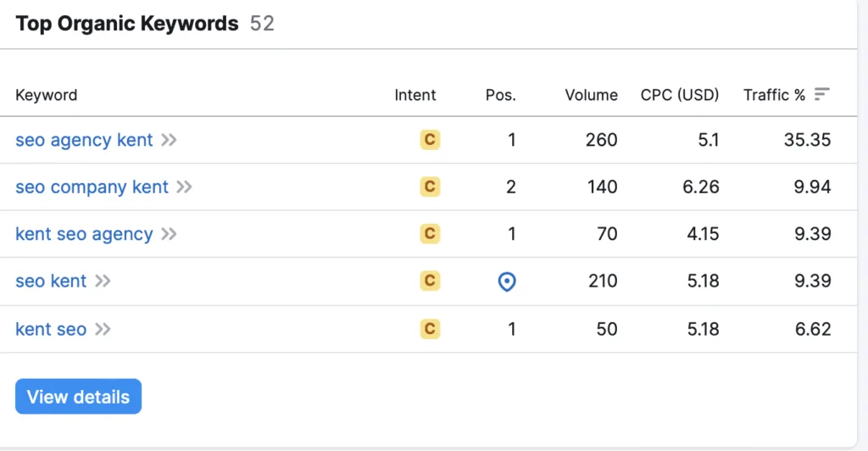This screenshot has width=868, height=451.
Task: Select the CPC (USD) column header
Action: [x=680, y=95]
